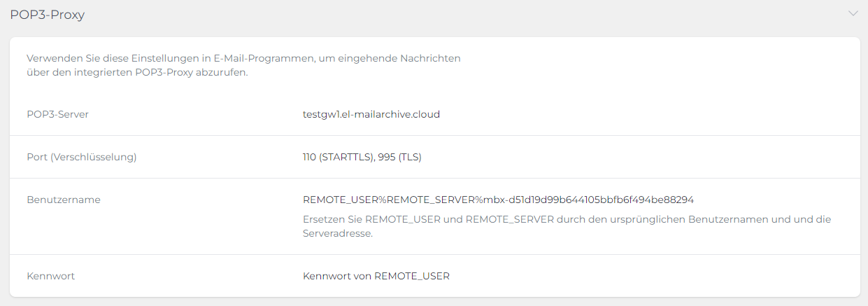Click the POP3-Proxy section heading
The image size is (868, 306).
pos(47,14)
